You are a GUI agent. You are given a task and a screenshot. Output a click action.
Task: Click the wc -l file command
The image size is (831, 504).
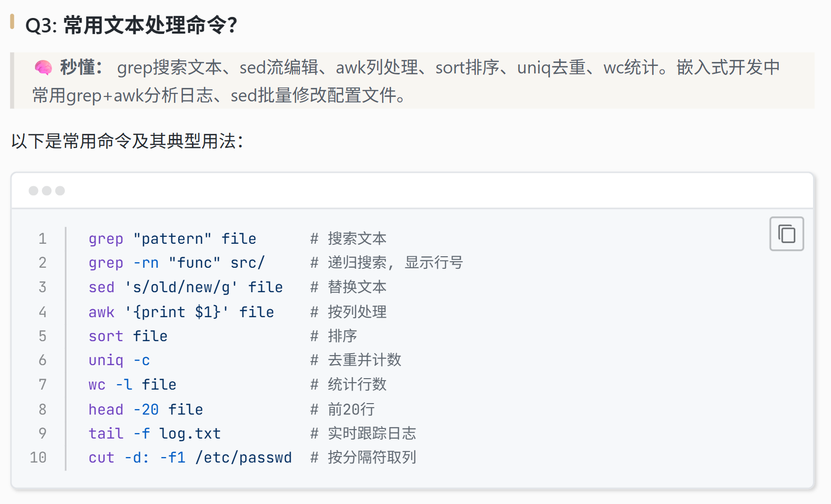[132, 385]
